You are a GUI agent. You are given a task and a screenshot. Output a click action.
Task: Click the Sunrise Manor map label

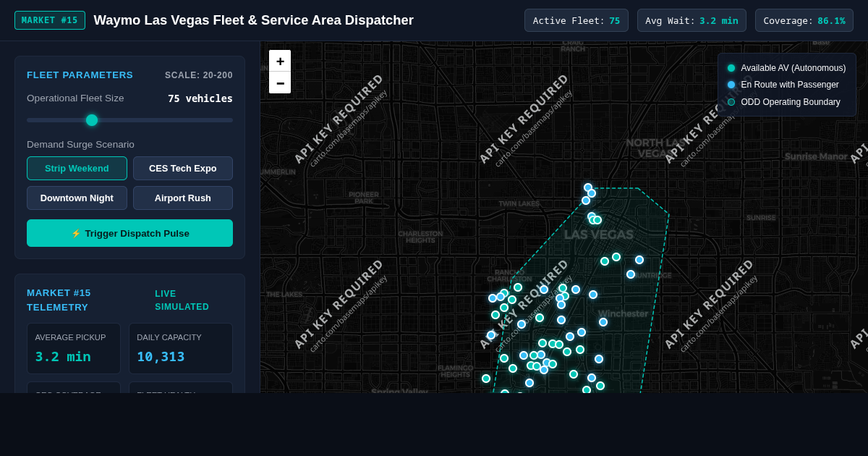point(816,156)
